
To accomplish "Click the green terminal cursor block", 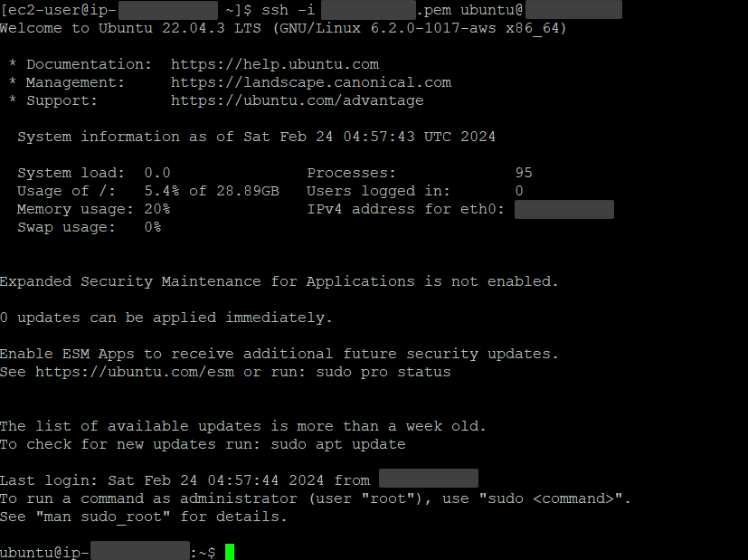I will 230,552.
